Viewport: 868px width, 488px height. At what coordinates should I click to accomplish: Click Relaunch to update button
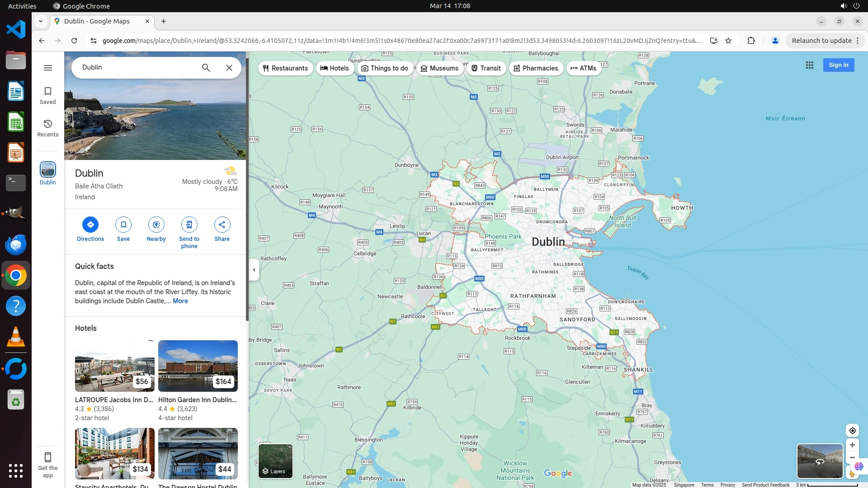tap(821, 41)
